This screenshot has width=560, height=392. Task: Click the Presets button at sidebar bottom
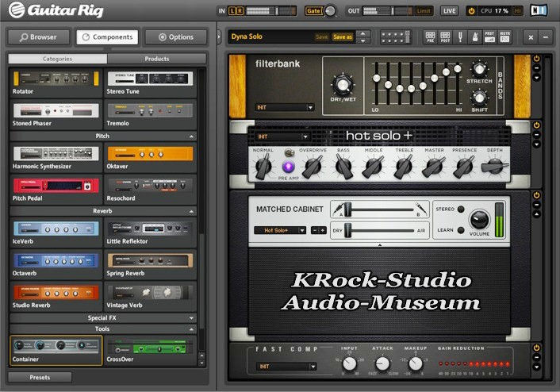pos(40,378)
